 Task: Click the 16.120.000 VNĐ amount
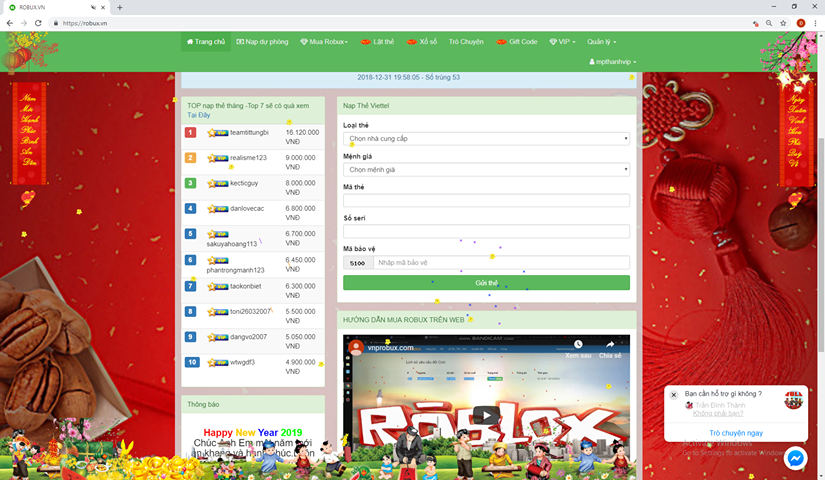click(302, 137)
